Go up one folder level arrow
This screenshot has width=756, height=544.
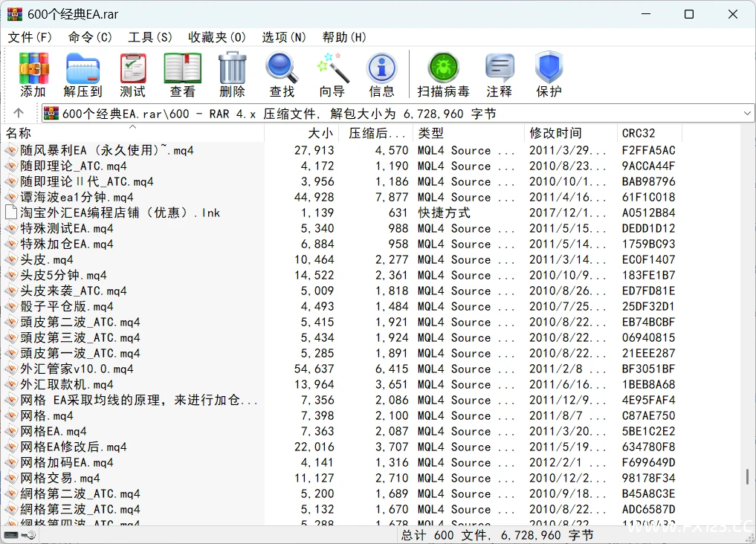[x=19, y=113]
